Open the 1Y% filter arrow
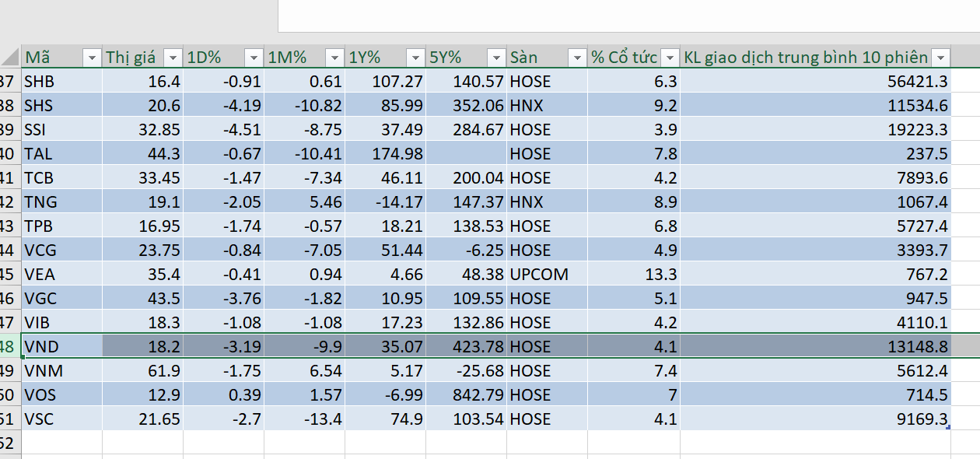Screen dimensions: 980x459 [x=415, y=58]
